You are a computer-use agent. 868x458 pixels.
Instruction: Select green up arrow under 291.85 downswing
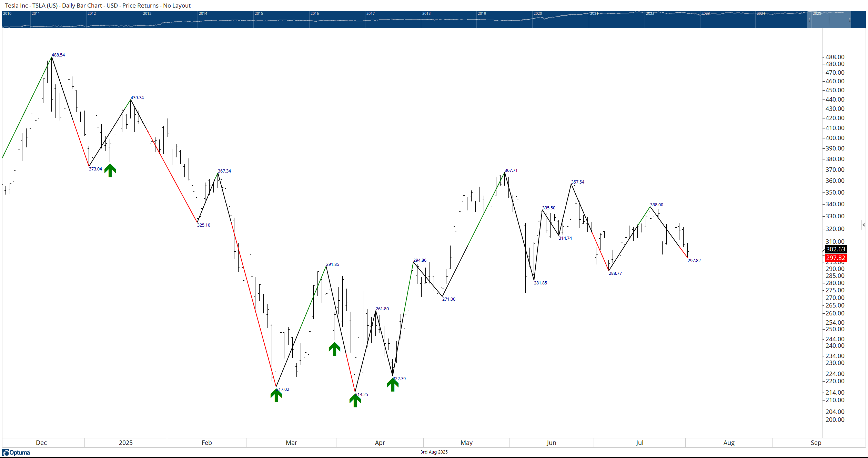(x=334, y=349)
